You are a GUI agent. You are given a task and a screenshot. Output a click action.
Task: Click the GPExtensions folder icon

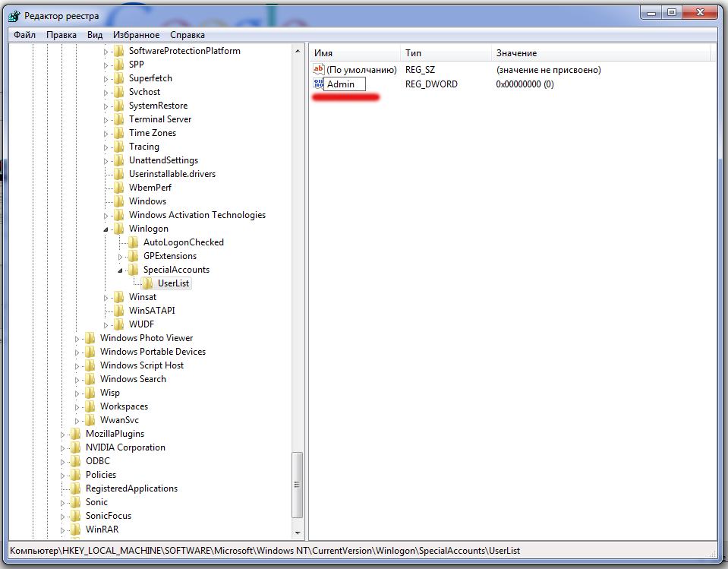pyautogui.click(x=134, y=256)
